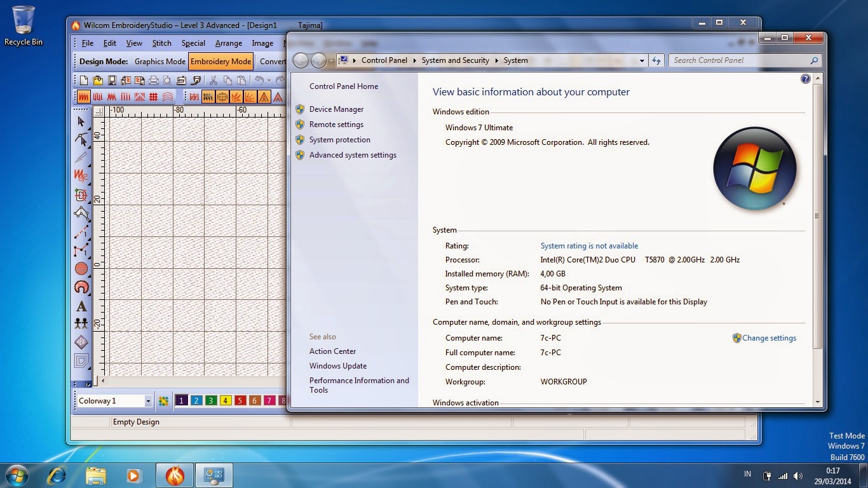The image size is (868, 488).
Task: Click the Control Panel help question icon
Action: [x=806, y=79]
